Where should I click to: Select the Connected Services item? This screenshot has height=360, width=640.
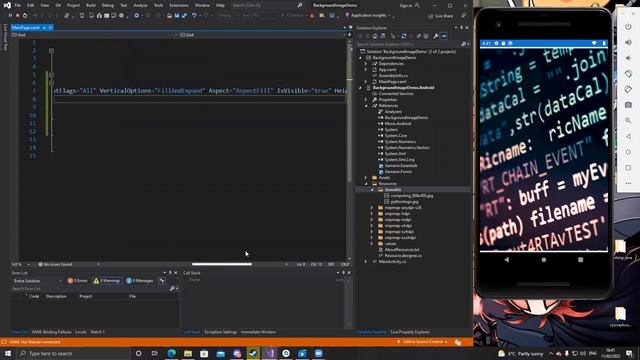pyautogui.click(x=396, y=93)
